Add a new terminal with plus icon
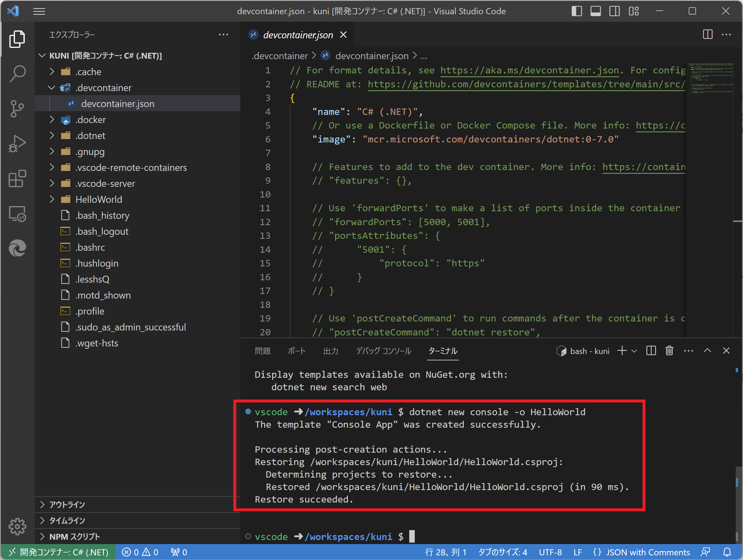 click(622, 351)
